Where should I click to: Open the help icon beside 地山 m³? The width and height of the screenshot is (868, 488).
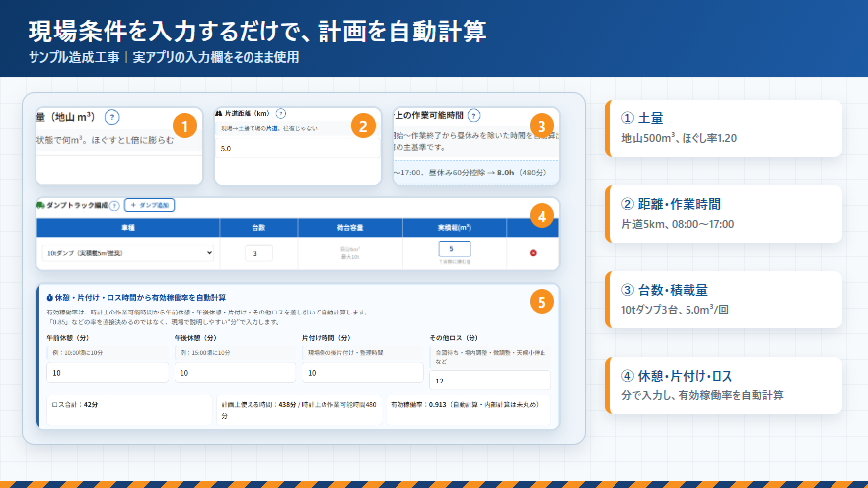[111, 117]
